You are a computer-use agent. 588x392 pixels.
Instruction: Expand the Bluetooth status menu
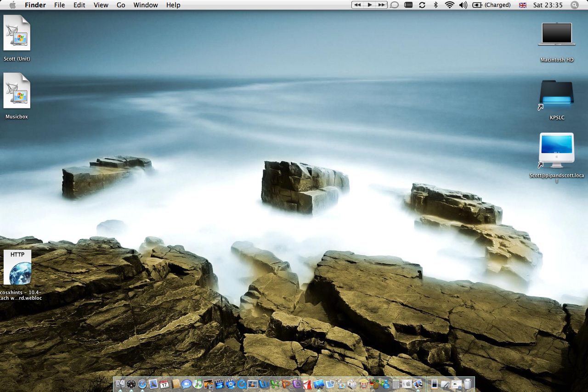tap(435, 5)
